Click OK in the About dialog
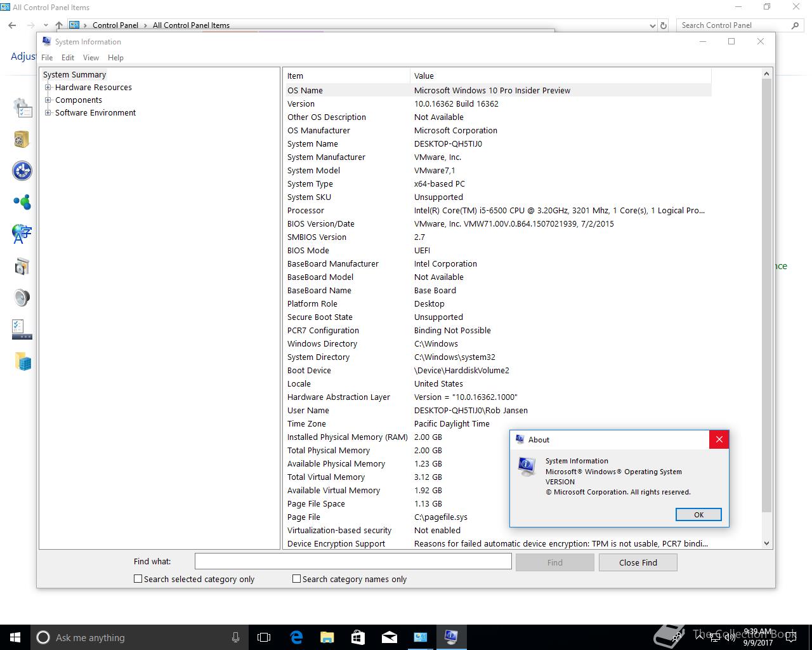Screen dimensions: 812x650 click(698, 515)
